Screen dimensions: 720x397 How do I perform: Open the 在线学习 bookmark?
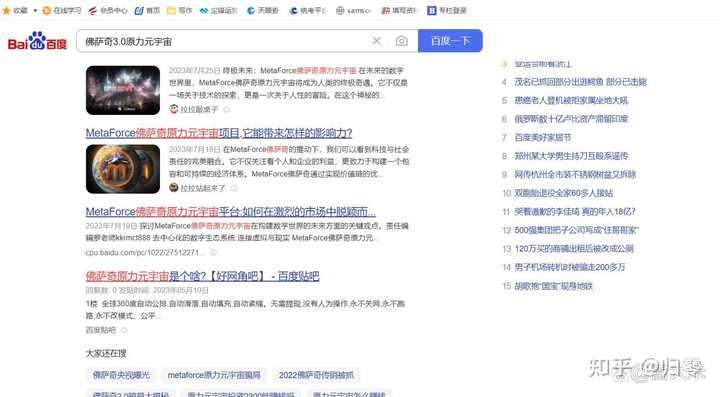coord(62,10)
